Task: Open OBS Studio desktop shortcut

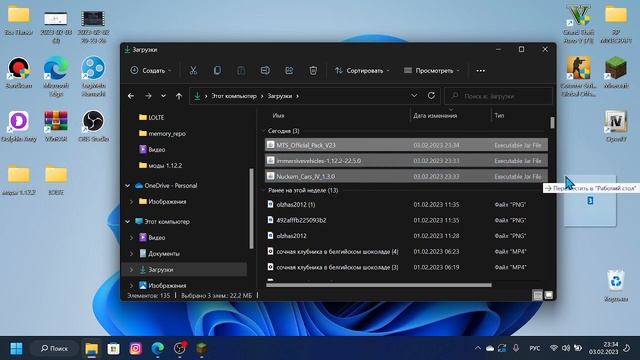Action: 93,126
